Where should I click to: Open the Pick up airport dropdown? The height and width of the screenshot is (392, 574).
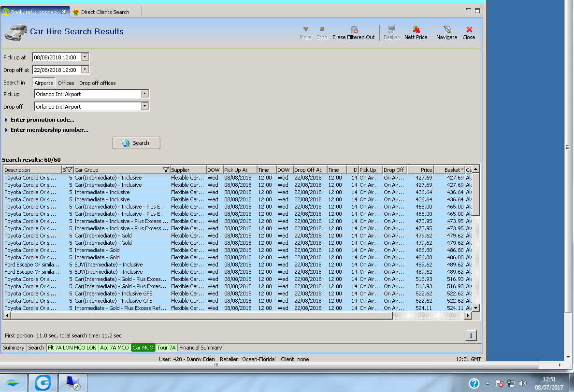click(144, 94)
